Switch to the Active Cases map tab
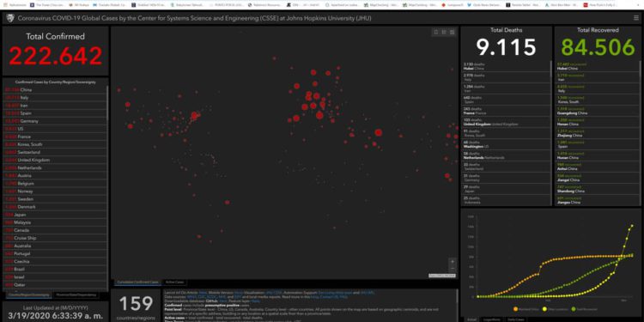 point(174,283)
